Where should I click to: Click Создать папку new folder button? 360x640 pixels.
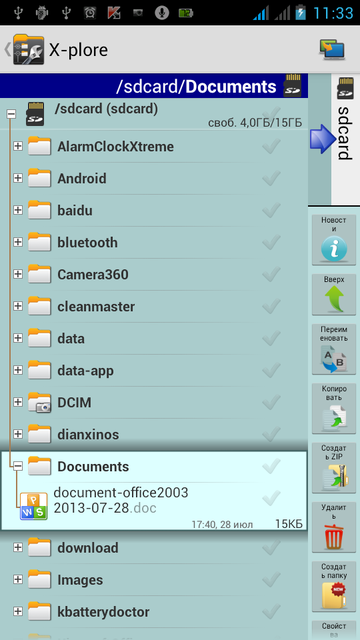coord(333,587)
